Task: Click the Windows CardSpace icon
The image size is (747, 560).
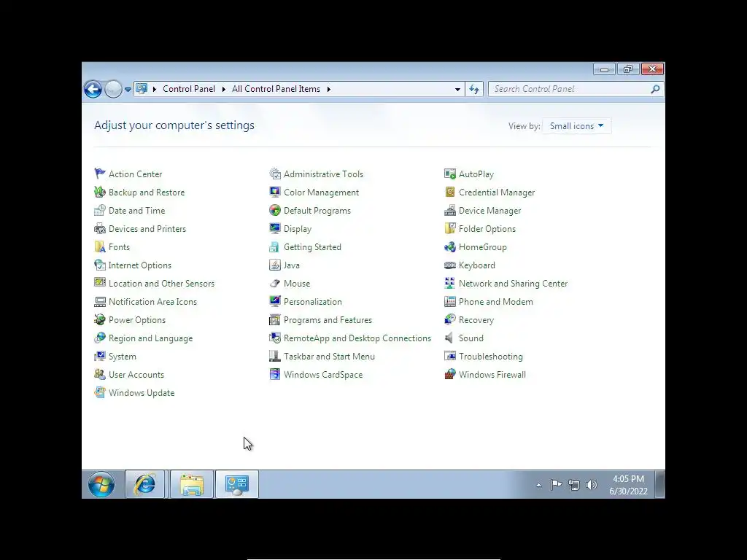Action: click(x=275, y=374)
